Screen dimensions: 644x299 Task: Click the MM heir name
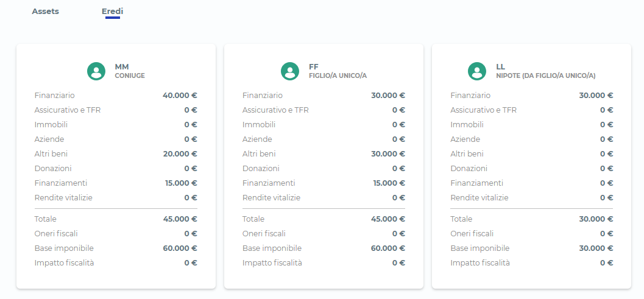click(122, 66)
